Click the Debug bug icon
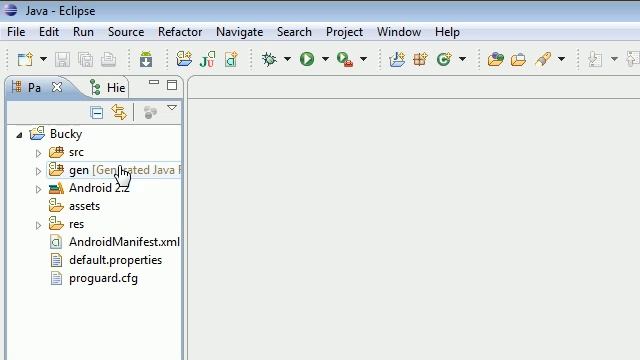Image resolution: width=640 pixels, height=360 pixels. click(x=269, y=60)
